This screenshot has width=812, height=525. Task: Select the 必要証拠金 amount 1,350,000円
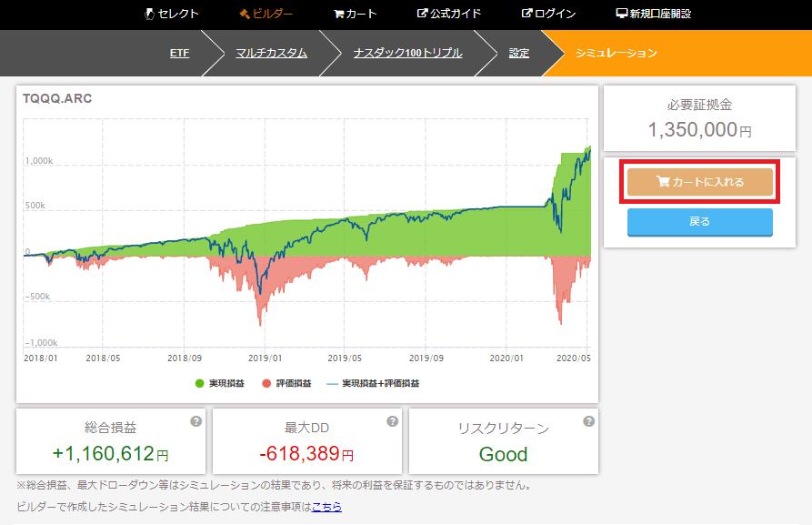pyautogui.click(x=699, y=129)
